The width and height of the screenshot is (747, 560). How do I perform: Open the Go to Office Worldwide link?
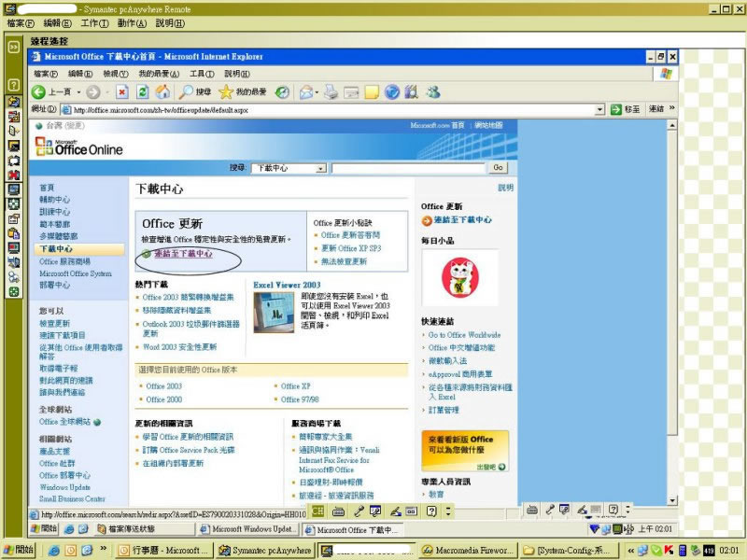pyautogui.click(x=464, y=335)
